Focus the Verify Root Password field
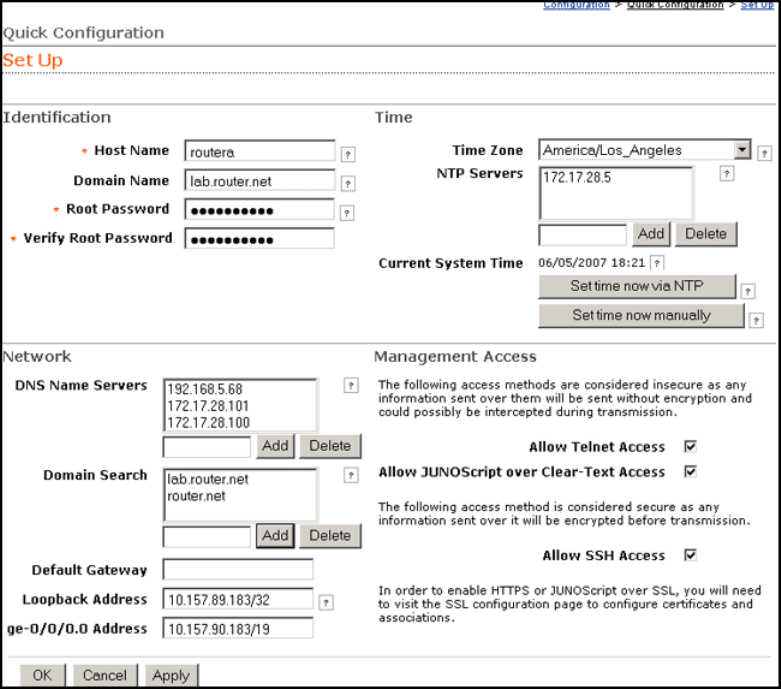Screen dimensions: 781x689 tap(259, 239)
